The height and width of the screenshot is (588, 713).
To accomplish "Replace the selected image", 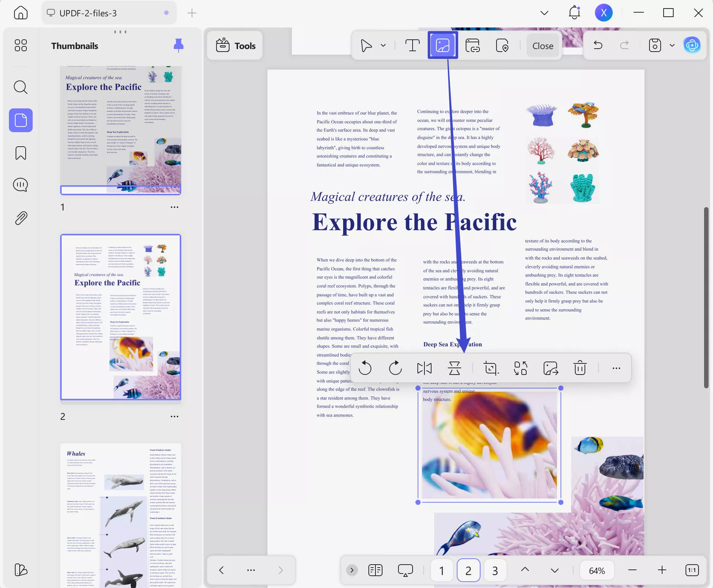I will tap(521, 368).
